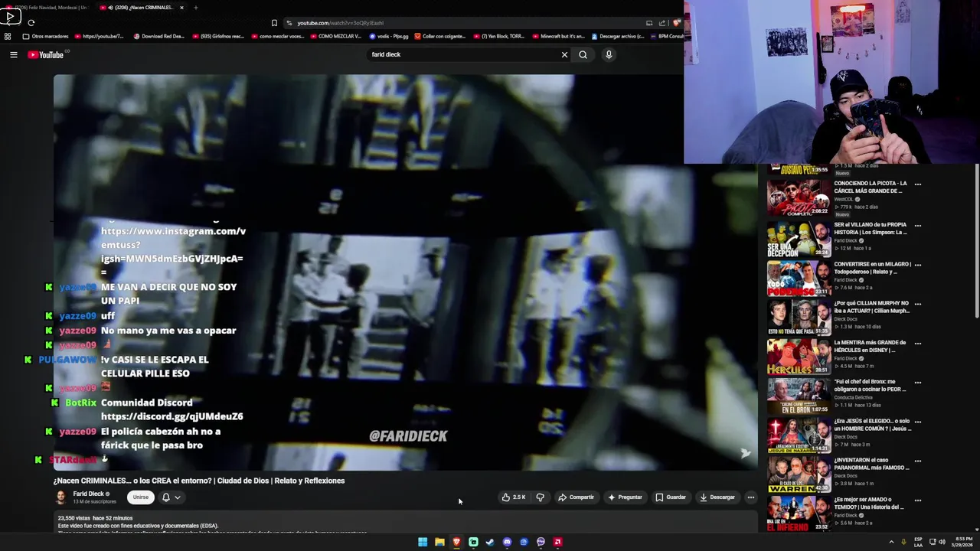Screen dimensions: 980x551
Task: Open the YouTube hamburger guide menu
Action: coord(13,54)
